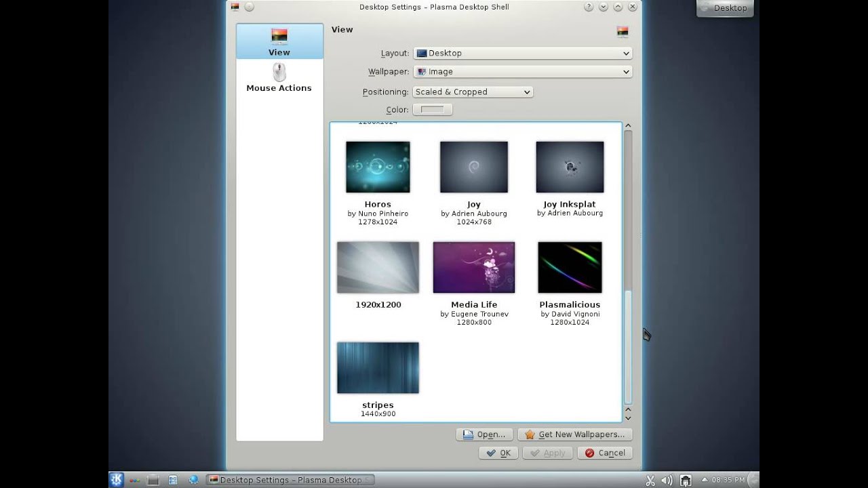Click the View header icon at right
Image resolution: width=868 pixels, height=488 pixels.
[623, 31]
